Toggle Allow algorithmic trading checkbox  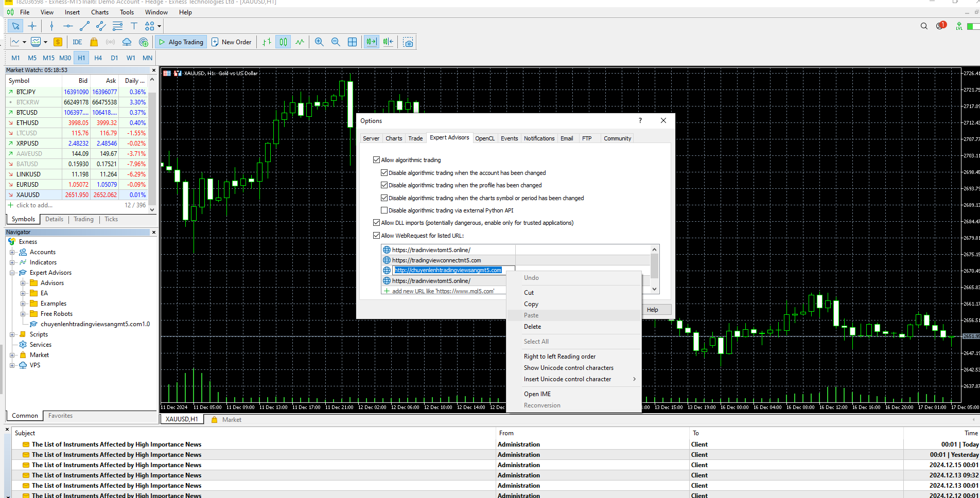point(376,160)
